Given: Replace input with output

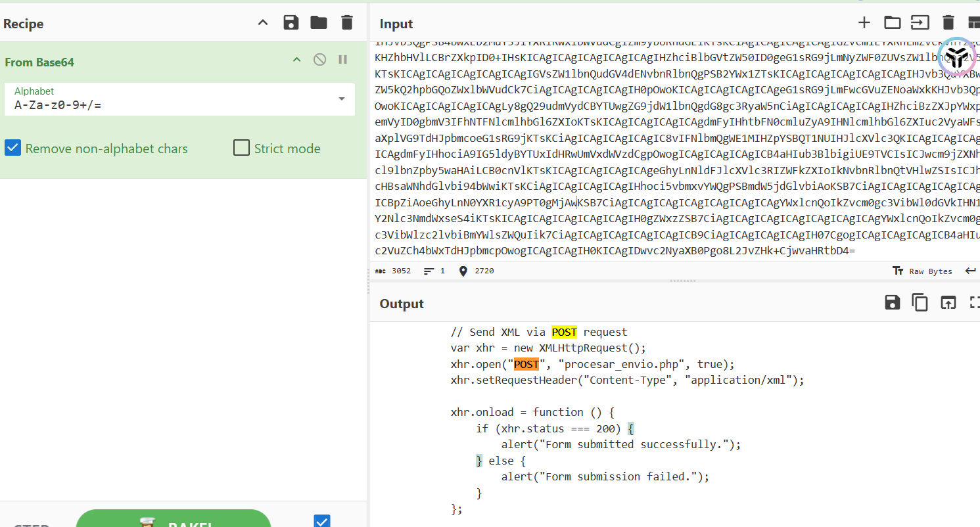Looking at the screenshot, I should [x=948, y=302].
